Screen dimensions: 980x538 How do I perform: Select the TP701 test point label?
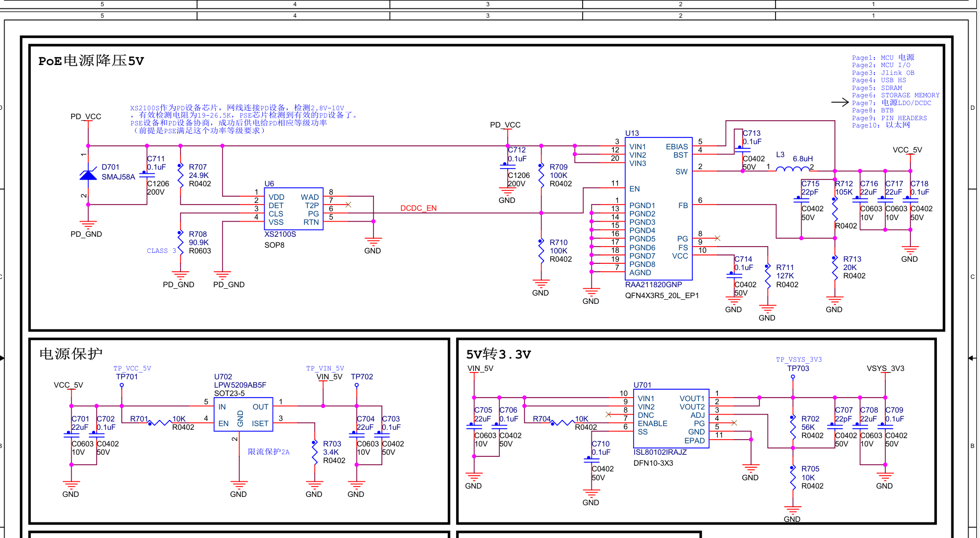pyautogui.click(x=127, y=377)
